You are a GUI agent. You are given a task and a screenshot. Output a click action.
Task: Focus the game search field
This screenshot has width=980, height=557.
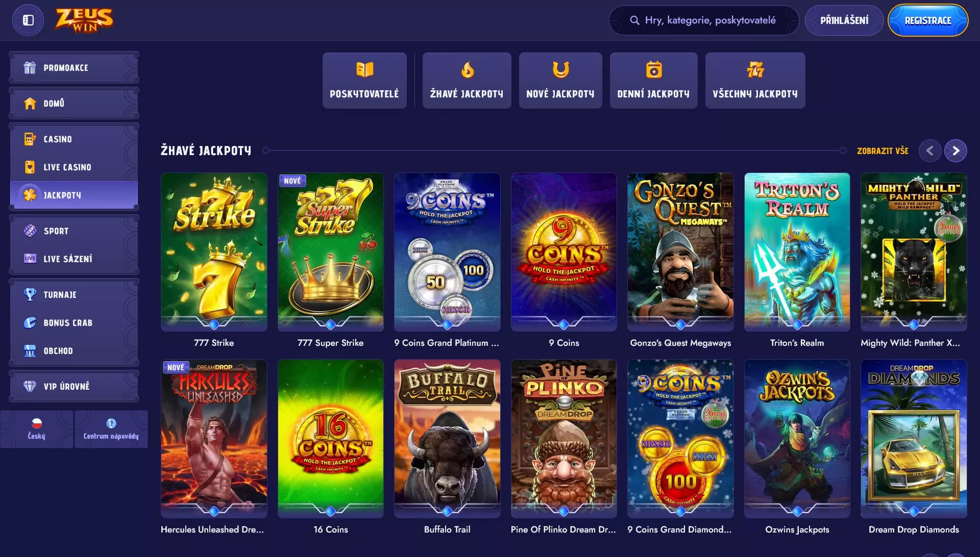[x=704, y=20]
